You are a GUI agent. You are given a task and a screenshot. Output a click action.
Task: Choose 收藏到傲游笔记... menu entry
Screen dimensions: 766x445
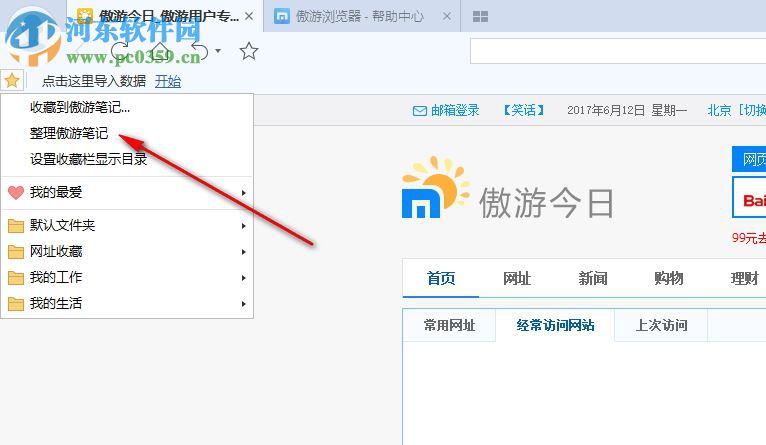pos(127,107)
